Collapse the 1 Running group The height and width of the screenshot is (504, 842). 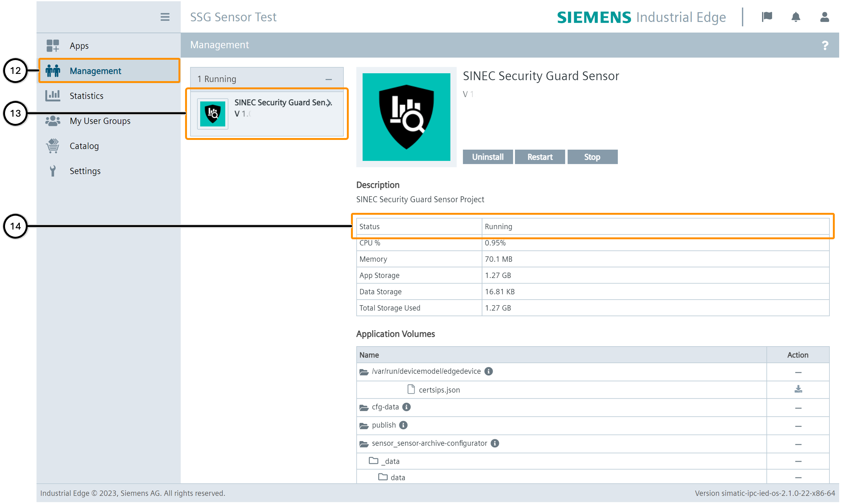(x=328, y=79)
